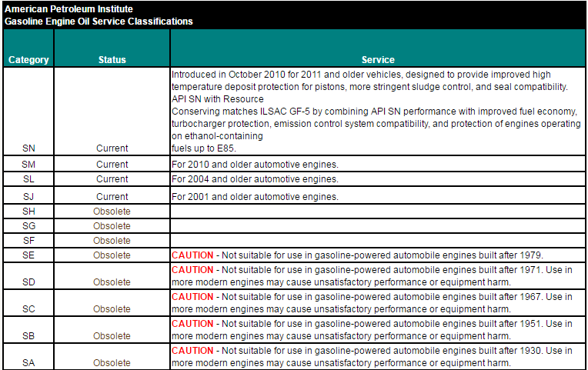Click the Category column header

coord(28,60)
